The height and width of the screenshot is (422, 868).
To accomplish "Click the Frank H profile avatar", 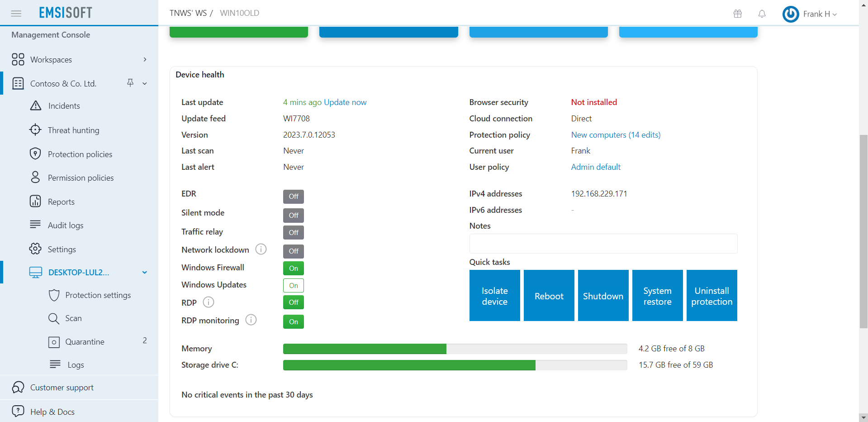I will pos(791,14).
